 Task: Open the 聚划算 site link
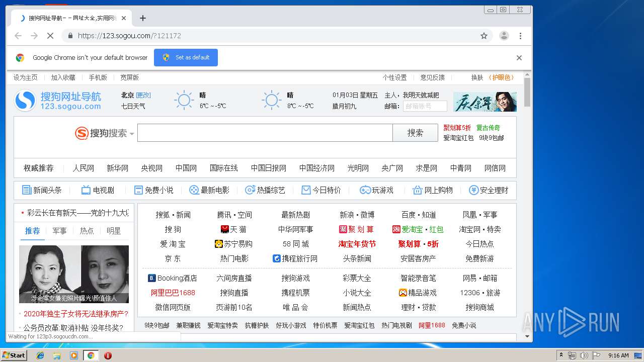(x=357, y=229)
